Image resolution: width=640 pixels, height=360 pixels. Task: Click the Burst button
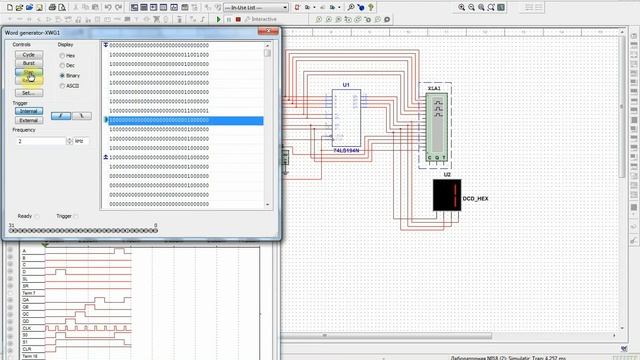[x=29, y=63]
